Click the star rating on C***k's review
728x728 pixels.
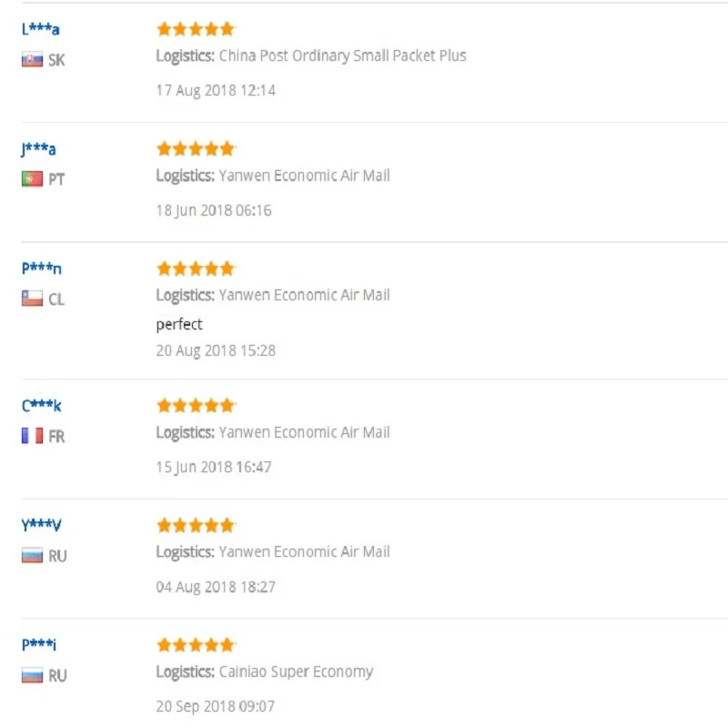pos(196,406)
